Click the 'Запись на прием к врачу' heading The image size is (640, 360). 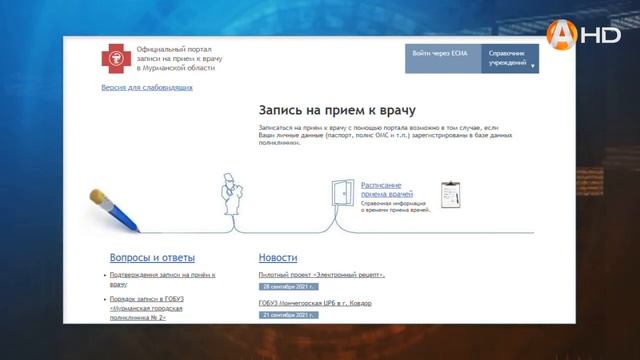[337, 110]
